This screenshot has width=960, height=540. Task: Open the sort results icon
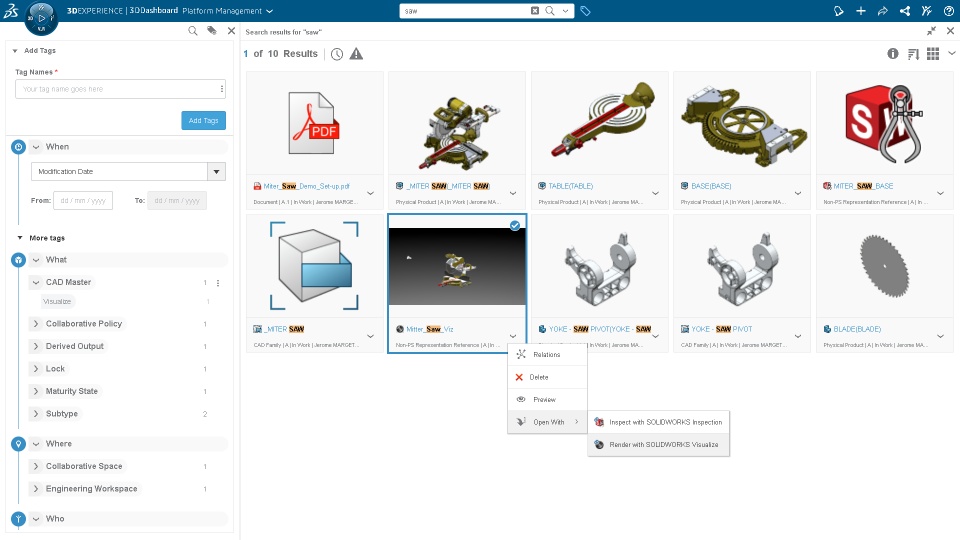[x=913, y=54]
